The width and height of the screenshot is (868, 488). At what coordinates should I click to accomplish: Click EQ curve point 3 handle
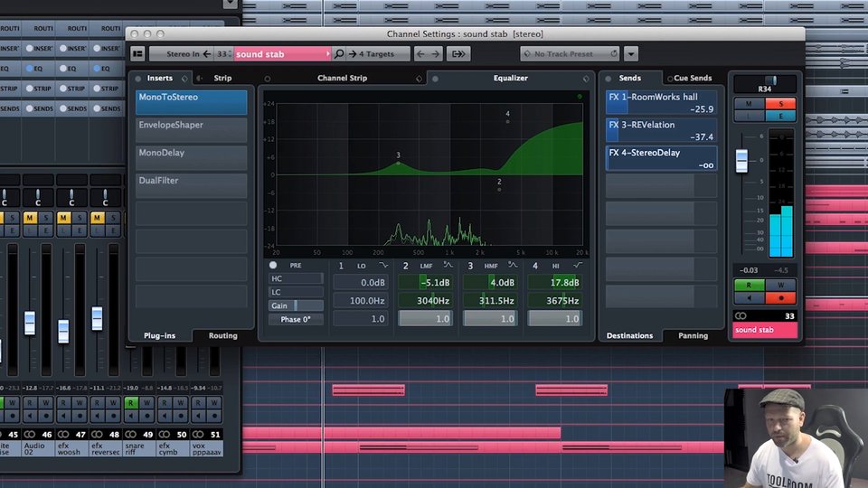[398, 163]
